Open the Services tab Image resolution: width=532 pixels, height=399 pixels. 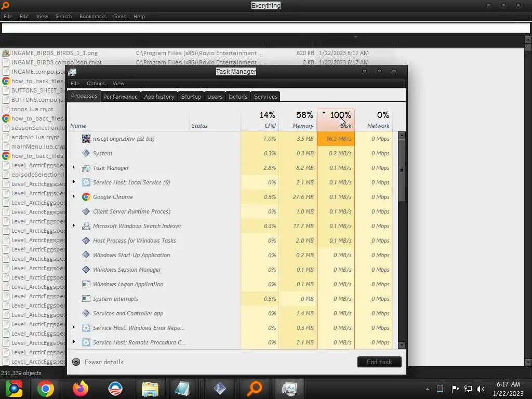[265, 97]
